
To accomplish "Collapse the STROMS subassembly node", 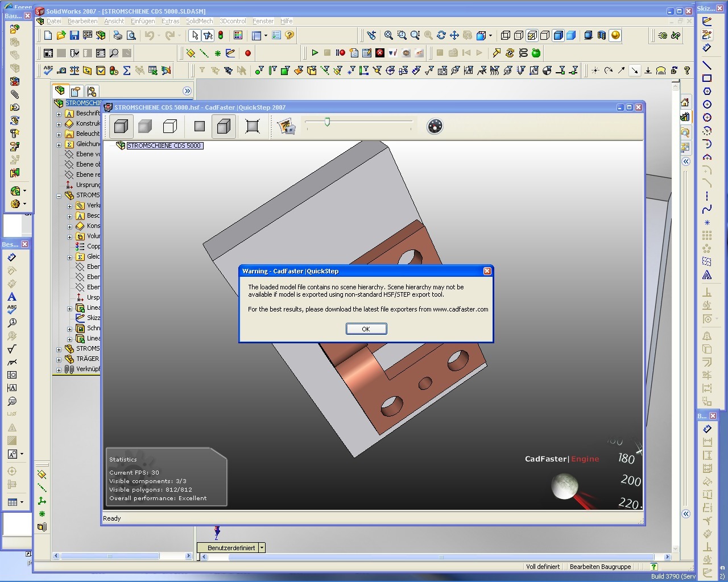I will click(59, 196).
